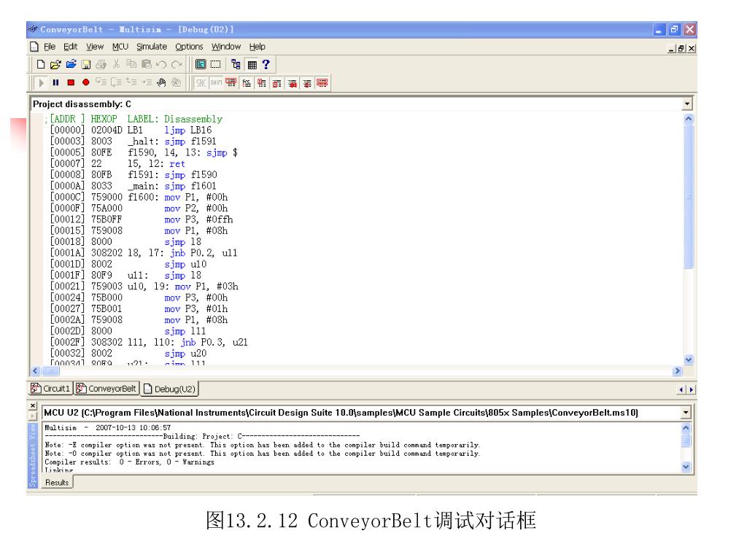Open the MCU menu
Viewport: 747px width, 560px height.
(120, 47)
